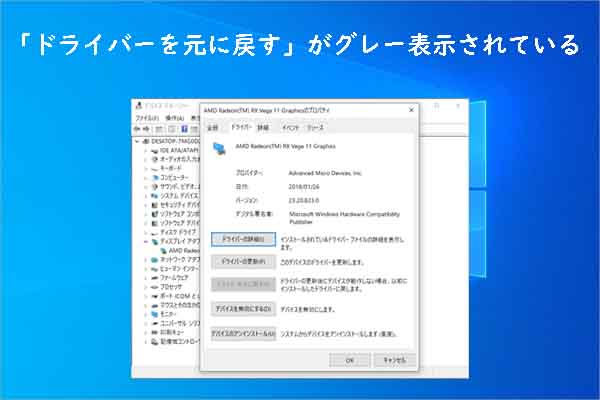Expand the ソフトウェア デバイス node
The height and width of the screenshot is (400, 600).
click(x=146, y=223)
